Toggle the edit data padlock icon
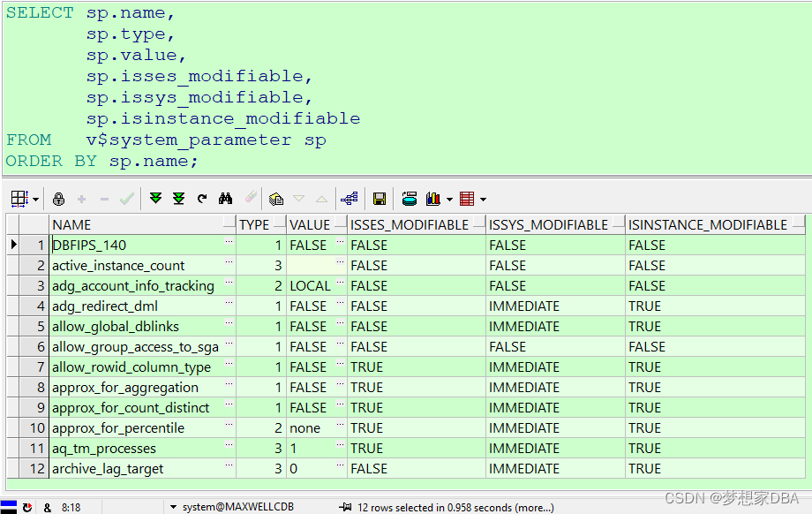The image size is (812, 514). (58, 199)
